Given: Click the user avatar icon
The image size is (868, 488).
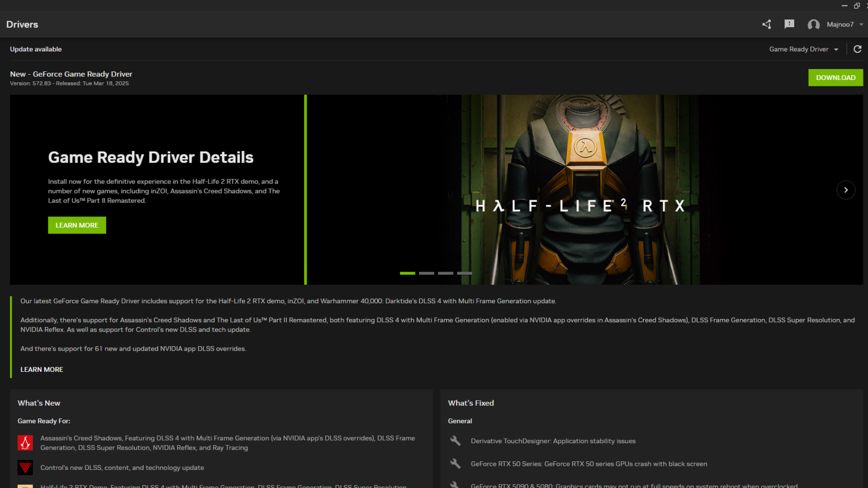Looking at the screenshot, I should point(814,24).
